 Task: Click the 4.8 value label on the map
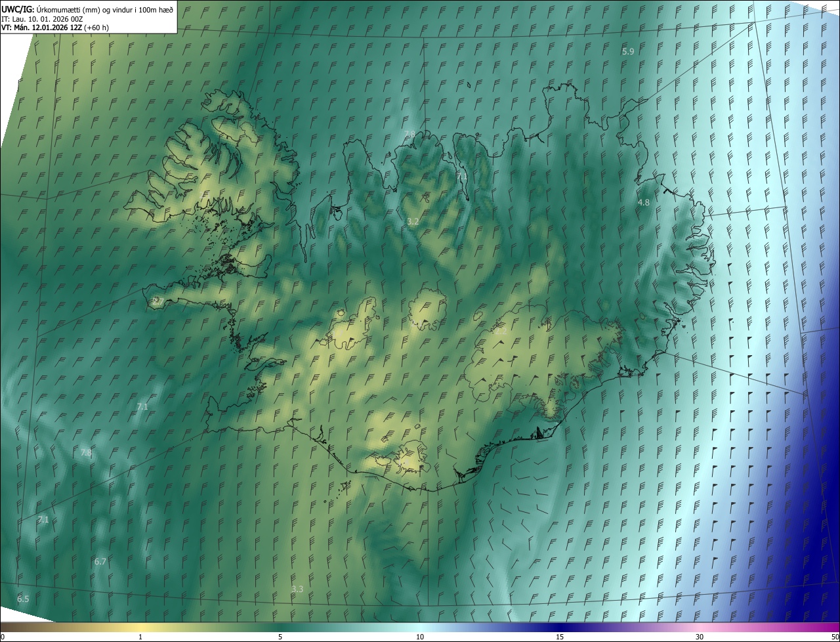pos(644,203)
